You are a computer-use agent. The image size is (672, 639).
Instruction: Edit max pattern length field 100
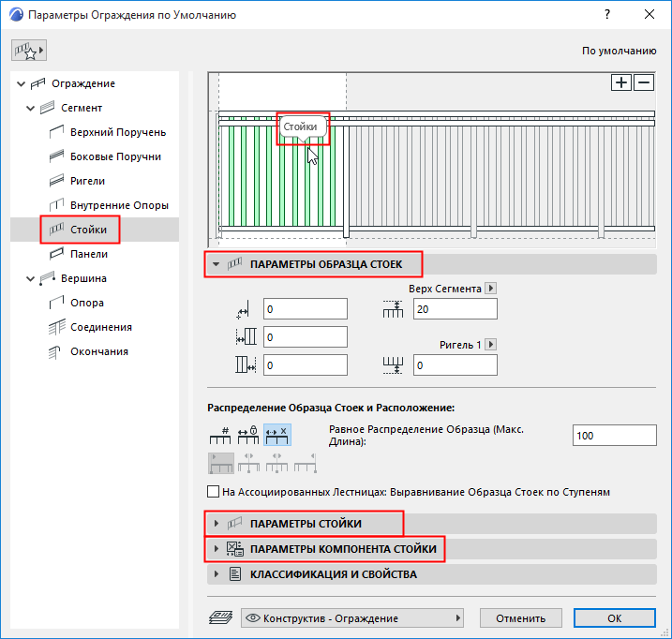pos(614,436)
